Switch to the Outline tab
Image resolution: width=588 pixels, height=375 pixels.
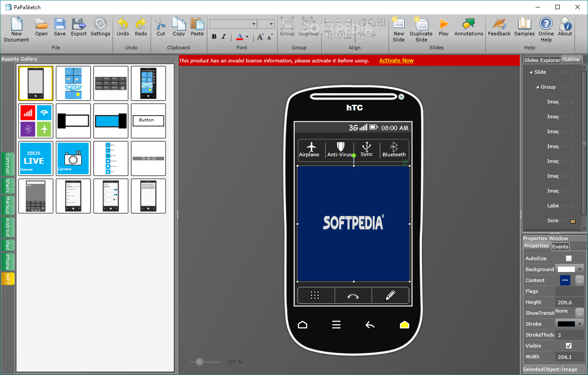click(x=571, y=59)
